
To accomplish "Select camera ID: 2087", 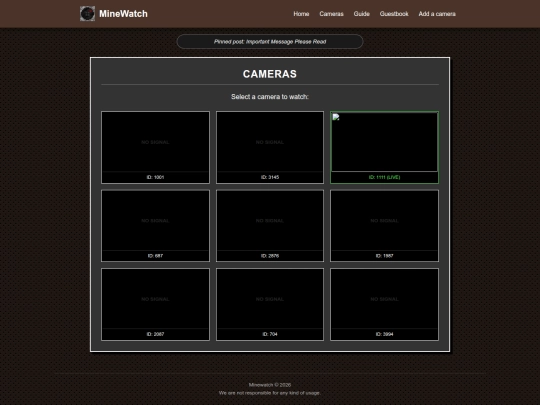I will tap(155, 304).
